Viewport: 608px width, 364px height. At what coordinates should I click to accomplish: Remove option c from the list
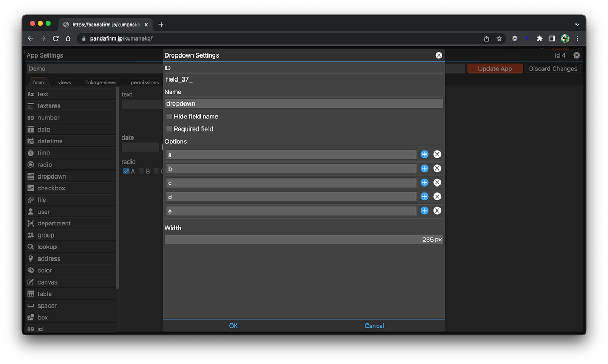coord(437,183)
